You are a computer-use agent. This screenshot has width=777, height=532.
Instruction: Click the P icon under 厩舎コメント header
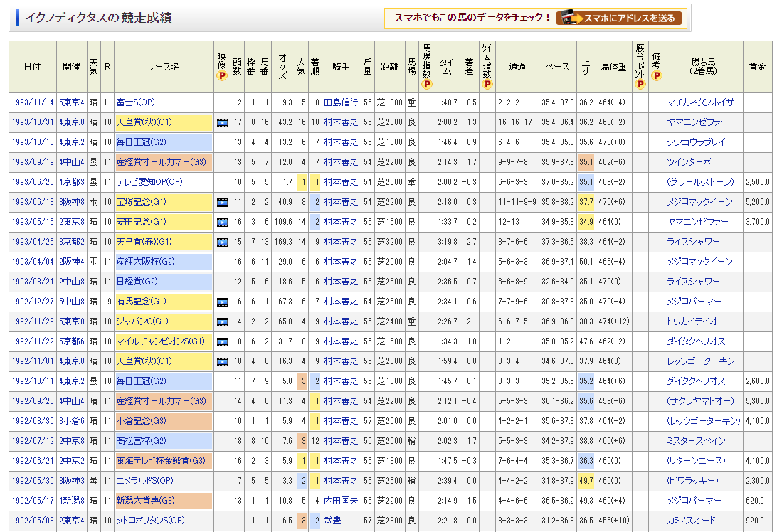[x=640, y=84]
